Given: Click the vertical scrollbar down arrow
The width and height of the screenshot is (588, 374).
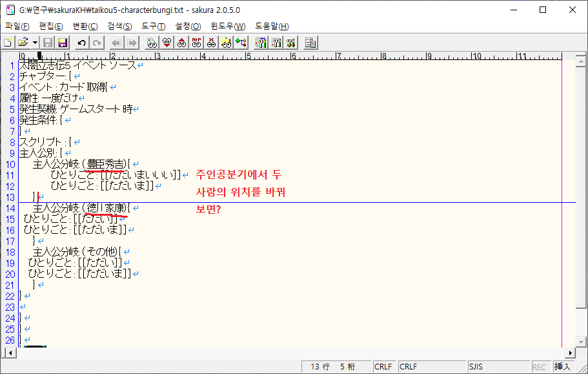Looking at the screenshot, I should (x=582, y=342).
